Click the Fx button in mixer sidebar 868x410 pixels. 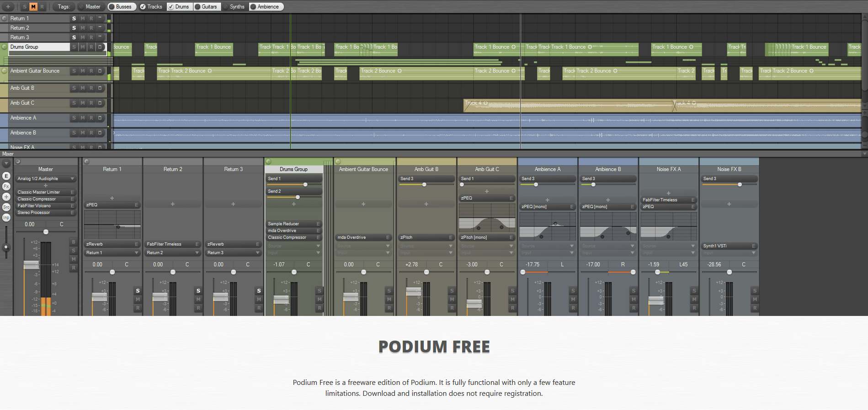tap(6, 186)
